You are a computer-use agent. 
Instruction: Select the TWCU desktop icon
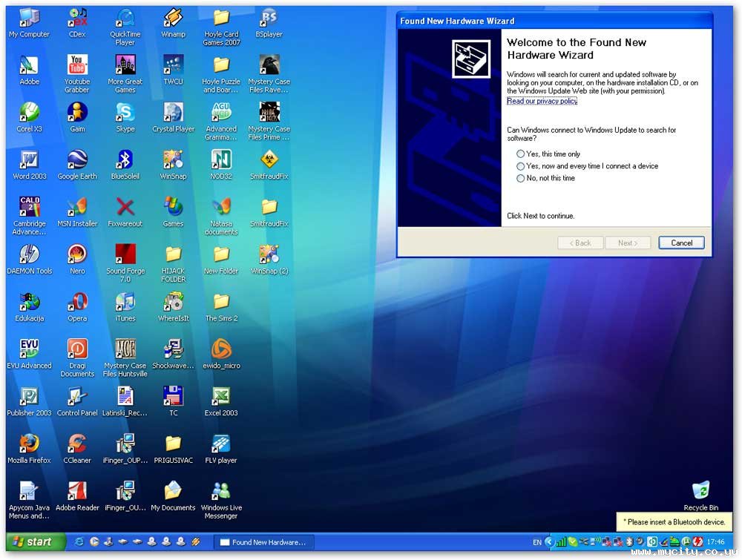[173, 70]
